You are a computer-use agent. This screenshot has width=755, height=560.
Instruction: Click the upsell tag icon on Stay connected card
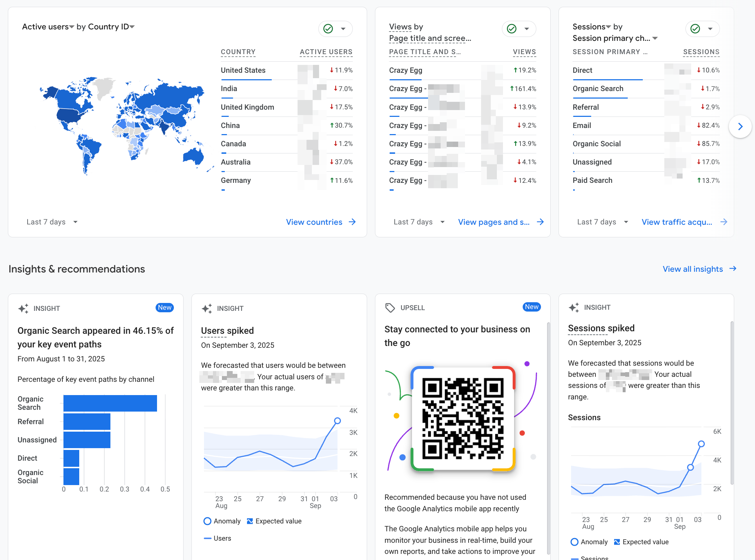tap(390, 308)
